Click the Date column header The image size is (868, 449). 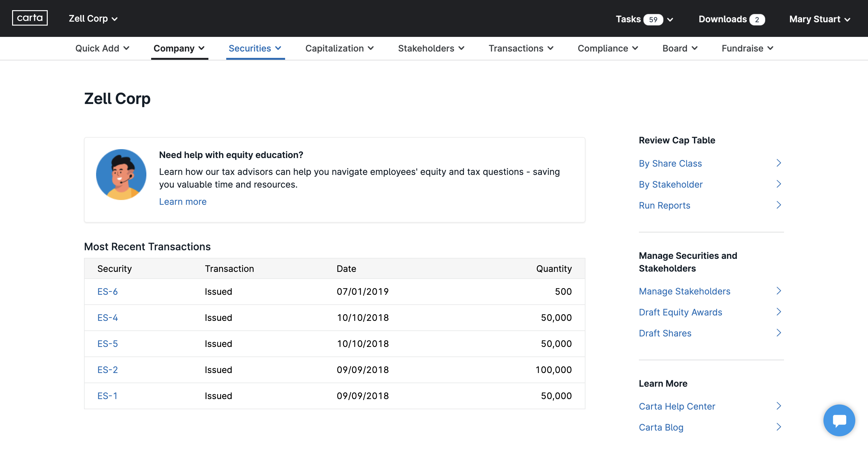[x=346, y=268]
